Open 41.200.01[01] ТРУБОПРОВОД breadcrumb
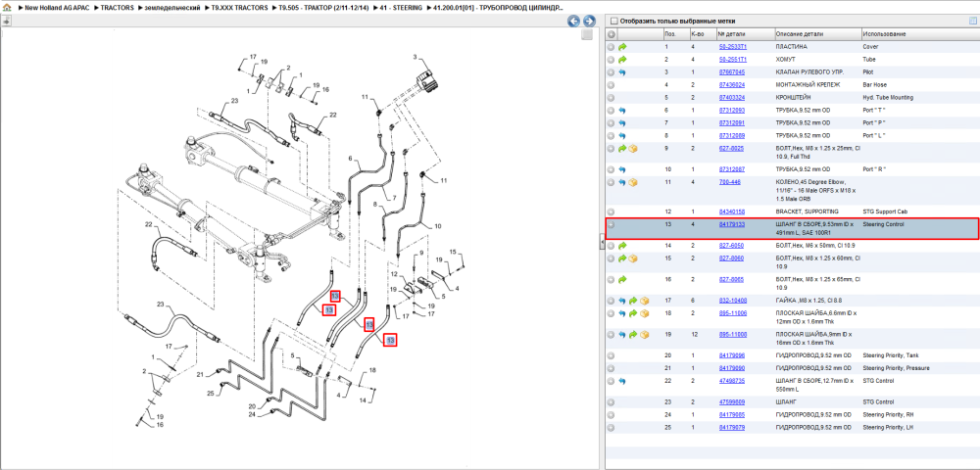The width and height of the screenshot is (980, 470). [x=497, y=8]
